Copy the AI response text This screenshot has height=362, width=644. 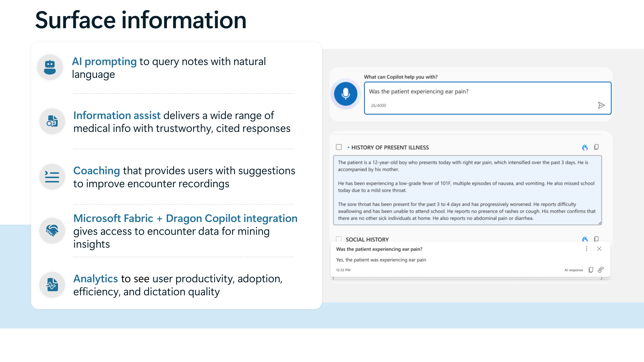[x=591, y=270]
